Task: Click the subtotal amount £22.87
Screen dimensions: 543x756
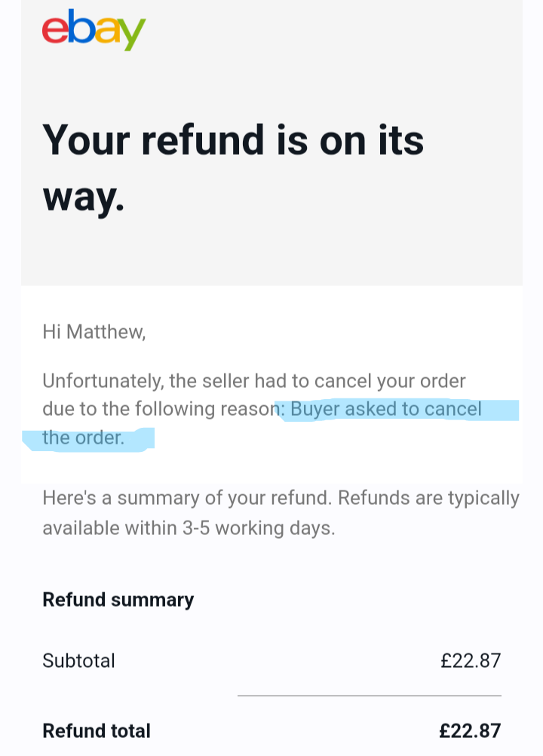Action: click(471, 660)
